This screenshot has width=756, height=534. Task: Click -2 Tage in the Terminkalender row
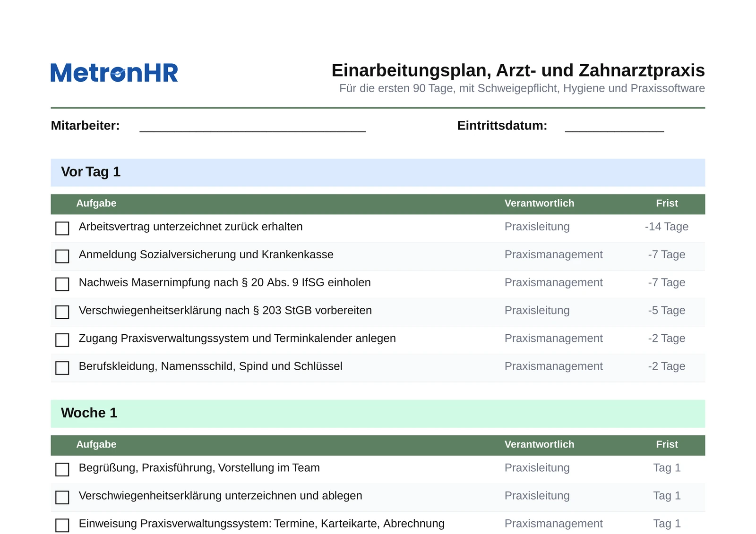667,339
